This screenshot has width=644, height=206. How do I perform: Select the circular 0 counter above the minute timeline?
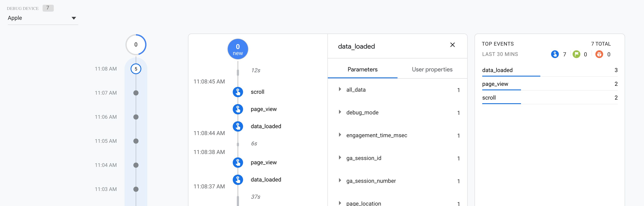[136, 45]
